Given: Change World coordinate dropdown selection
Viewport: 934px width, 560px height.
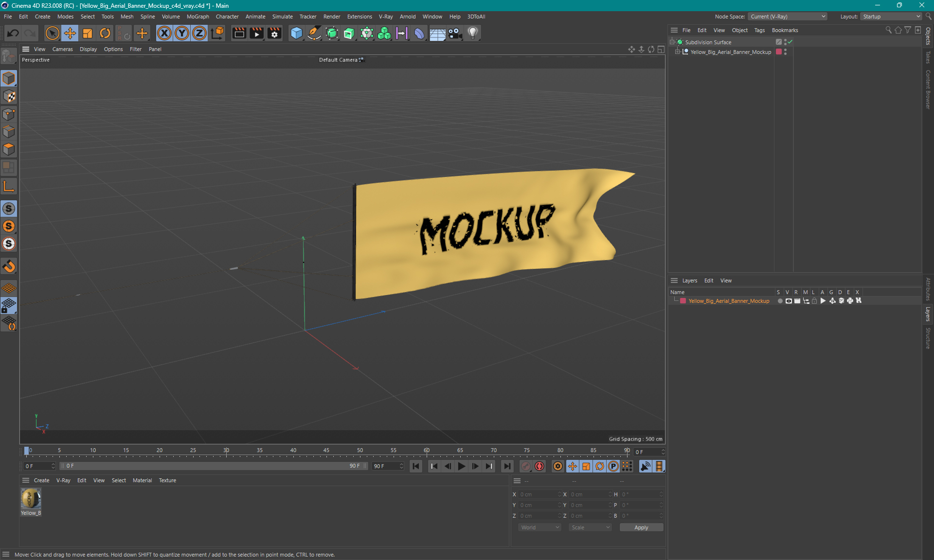Looking at the screenshot, I should pyautogui.click(x=538, y=527).
